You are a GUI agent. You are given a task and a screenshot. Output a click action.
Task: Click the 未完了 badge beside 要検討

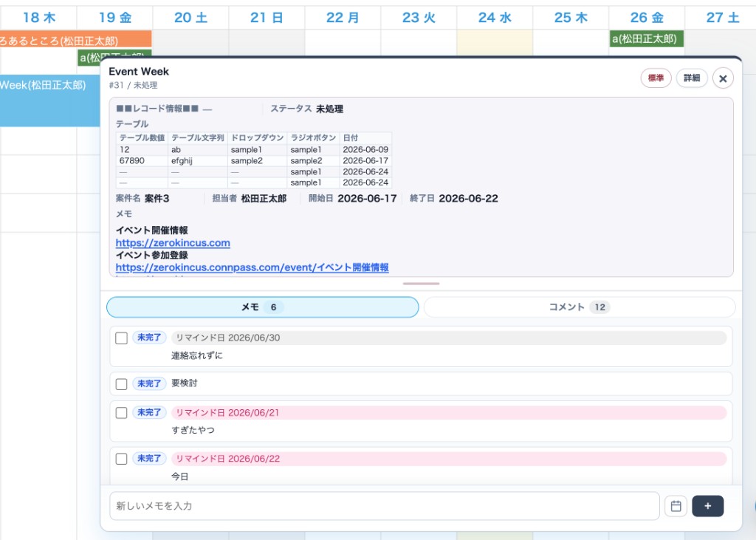(x=149, y=383)
